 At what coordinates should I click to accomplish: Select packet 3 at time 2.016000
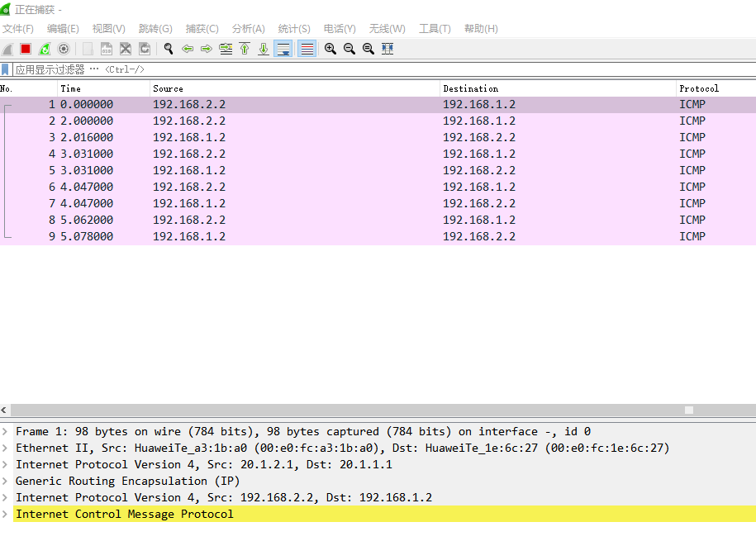(x=378, y=137)
